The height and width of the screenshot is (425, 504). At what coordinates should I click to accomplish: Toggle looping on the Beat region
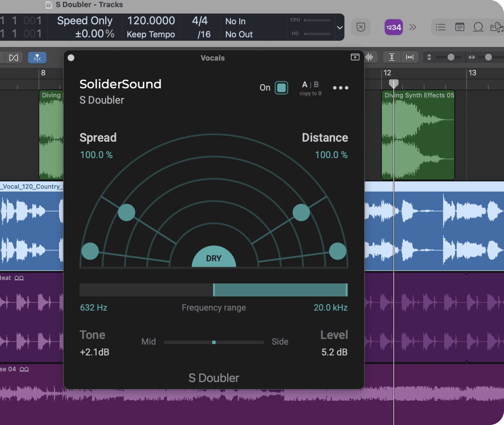[x=19, y=278]
